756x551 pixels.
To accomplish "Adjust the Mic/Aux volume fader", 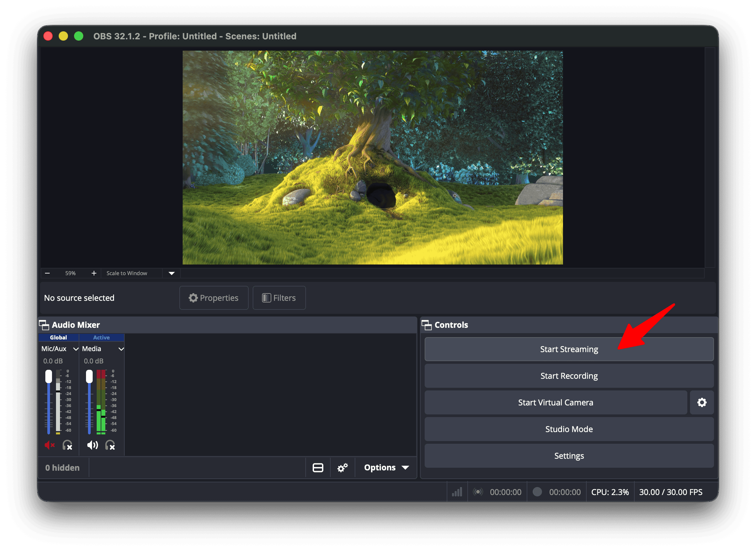I will (49, 376).
